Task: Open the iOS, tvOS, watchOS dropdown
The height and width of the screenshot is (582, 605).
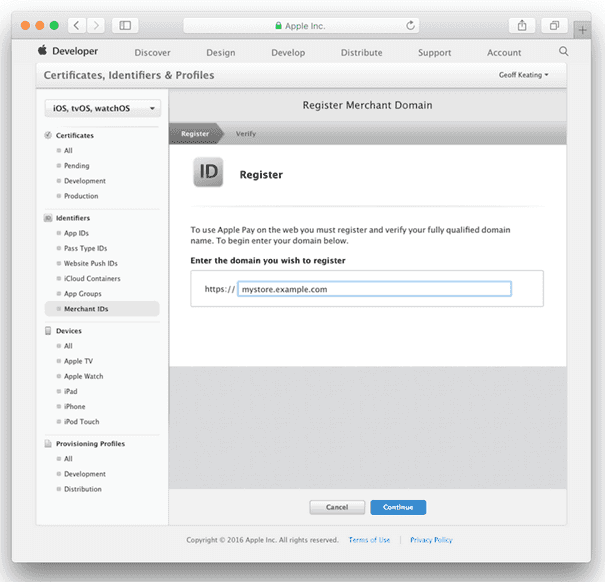Action: click(x=102, y=108)
